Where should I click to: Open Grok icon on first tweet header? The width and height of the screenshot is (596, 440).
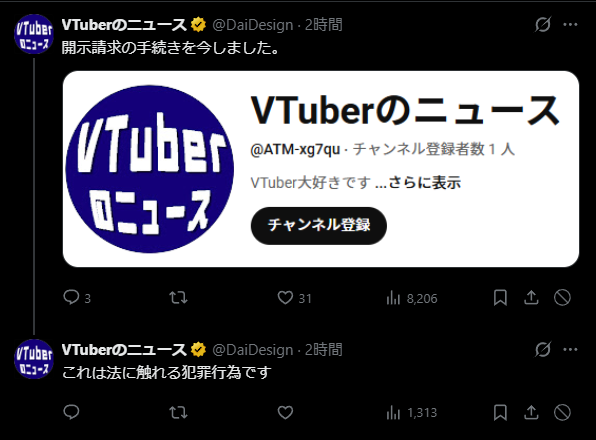(x=543, y=25)
